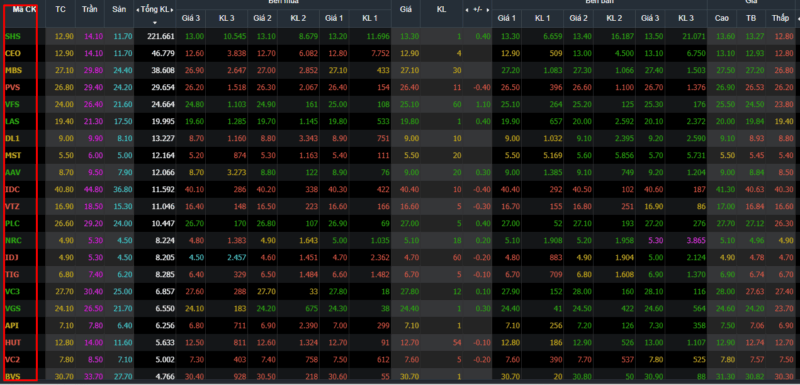Open stock symbol BVS
The height and width of the screenshot is (385, 800).
tap(13, 376)
